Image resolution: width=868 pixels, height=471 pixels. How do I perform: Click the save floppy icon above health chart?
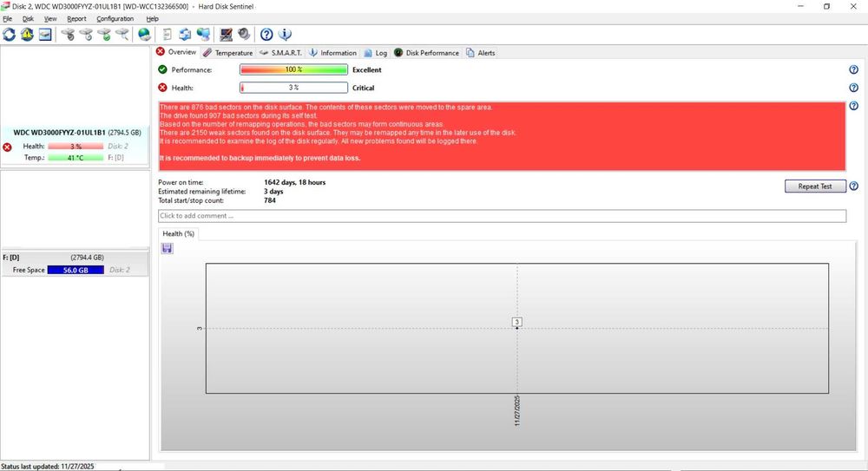pyautogui.click(x=168, y=248)
